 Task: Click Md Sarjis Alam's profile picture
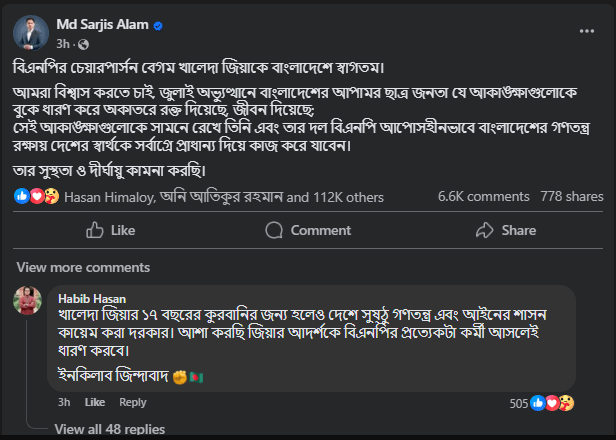pyautogui.click(x=27, y=32)
